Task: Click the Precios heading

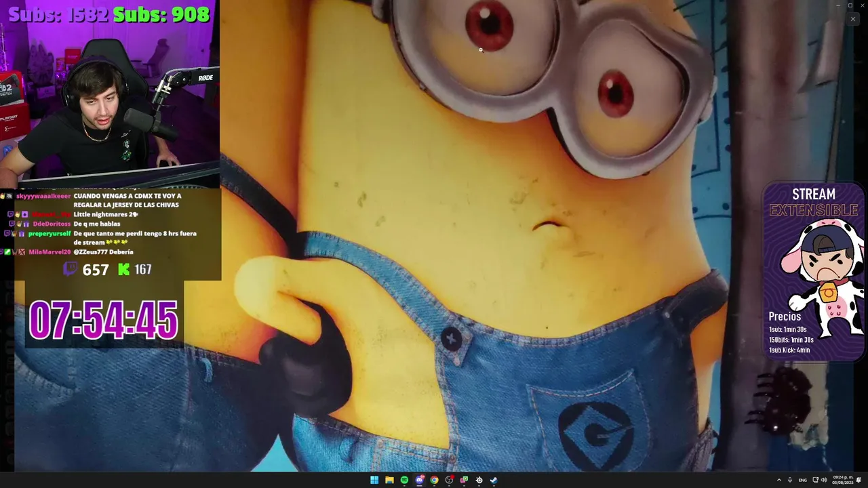Action: 785,317
